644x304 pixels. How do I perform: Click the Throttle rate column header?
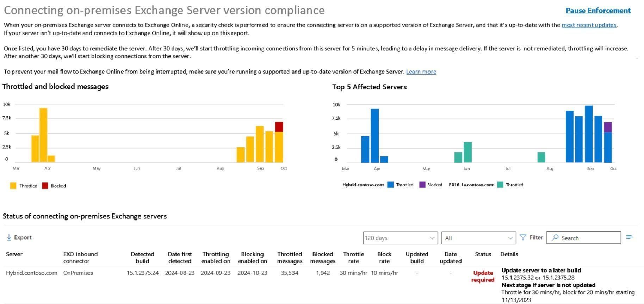coord(353,258)
